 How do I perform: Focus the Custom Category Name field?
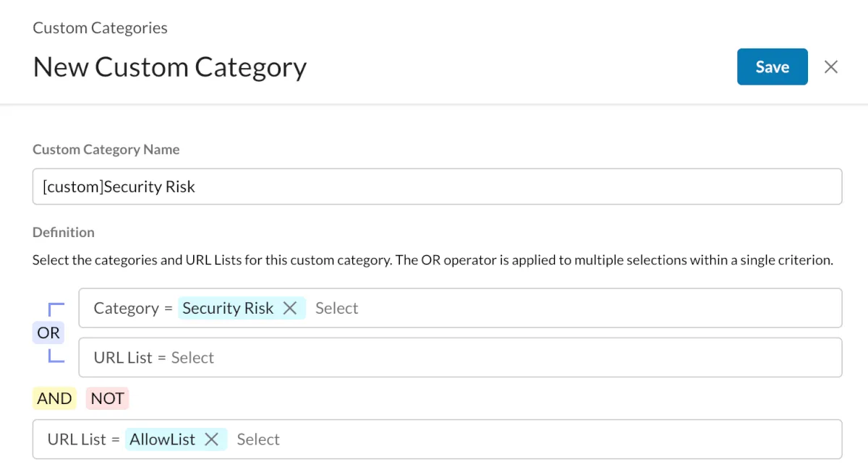(x=437, y=186)
